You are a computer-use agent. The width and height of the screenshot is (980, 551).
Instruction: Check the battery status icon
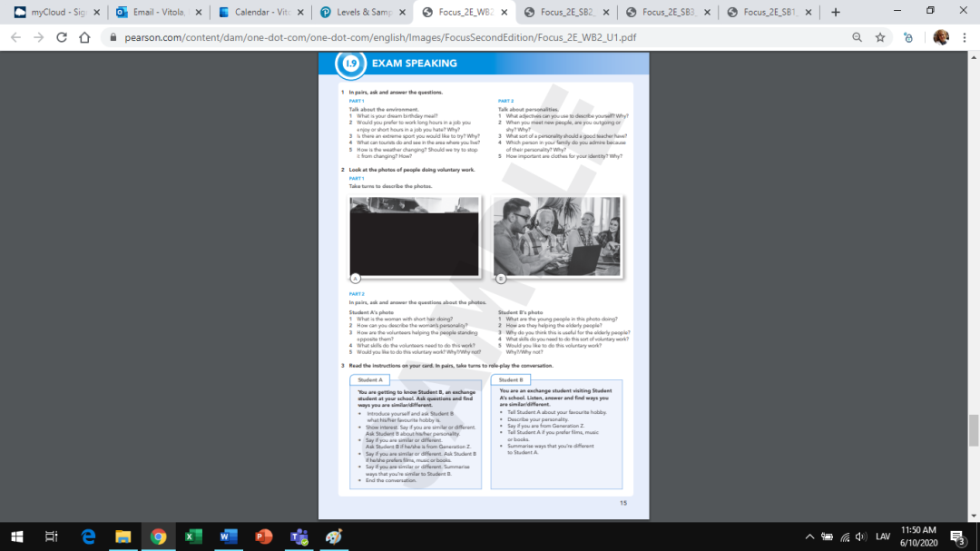point(827,536)
